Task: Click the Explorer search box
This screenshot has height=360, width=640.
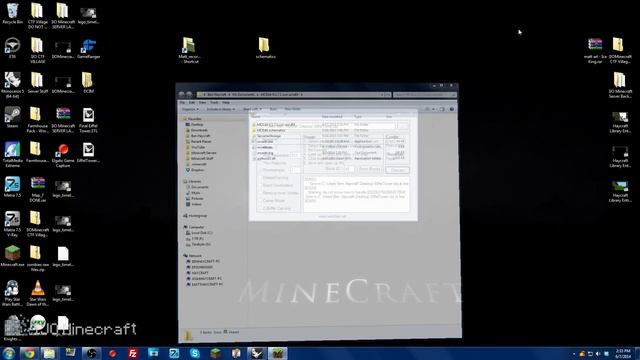Action: [424, 94]
